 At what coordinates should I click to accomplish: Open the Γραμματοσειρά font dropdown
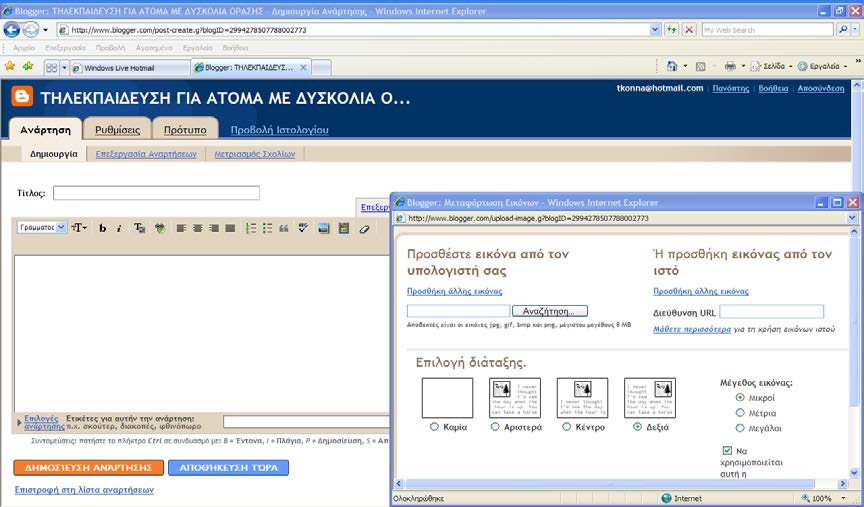tap(42, 227)
